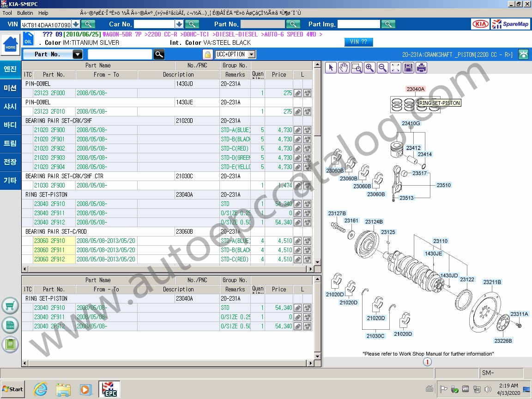Switch to the 기타 (other) tab
This screenshot has width=532, height=399.
pos(10,181)
